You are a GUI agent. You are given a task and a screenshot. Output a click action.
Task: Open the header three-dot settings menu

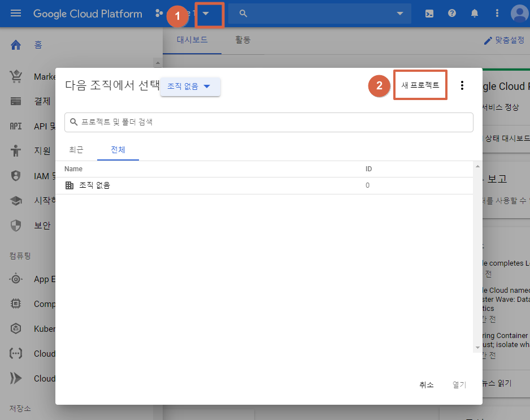point(497,13)
